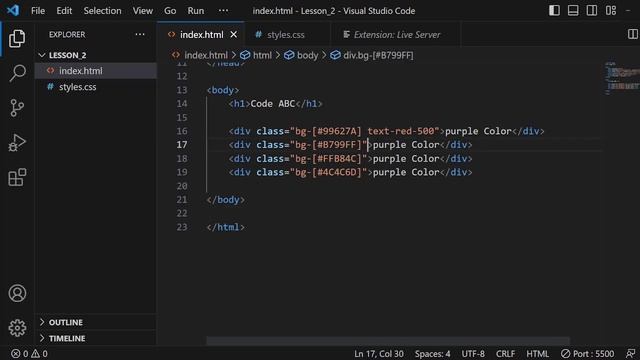Show more menu items via ellipsis
Image resolution: width=640 pixels, height=360 pixels.
223,11
